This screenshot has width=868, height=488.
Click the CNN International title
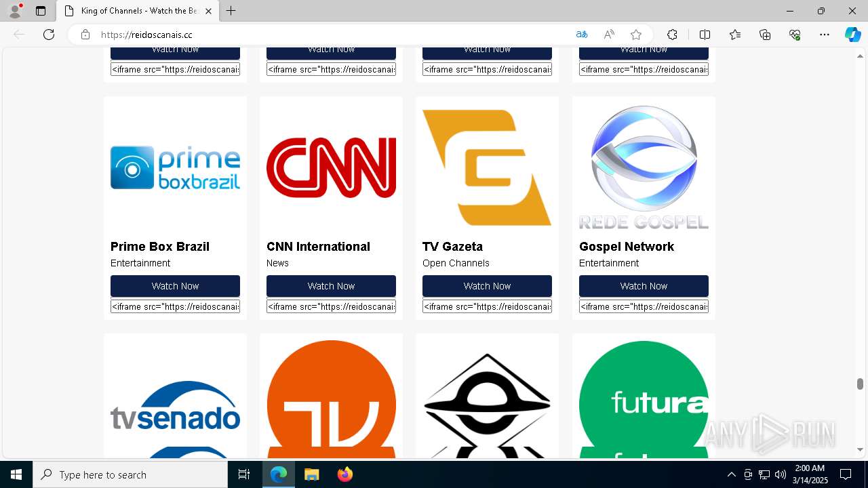(x=318, y=247)
